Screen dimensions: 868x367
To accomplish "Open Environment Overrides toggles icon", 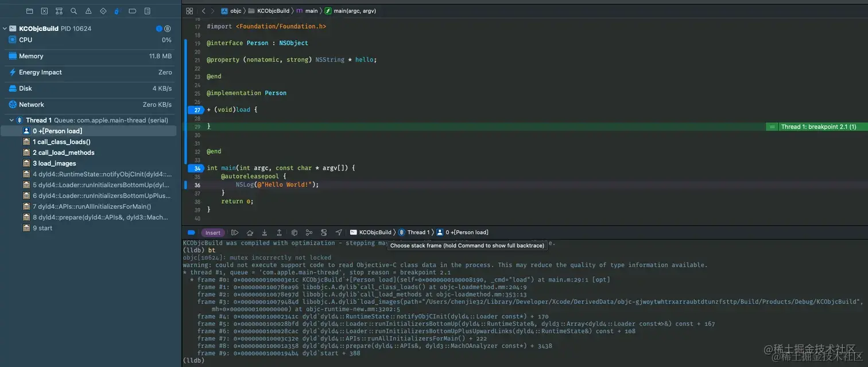I will click(324, 232).
